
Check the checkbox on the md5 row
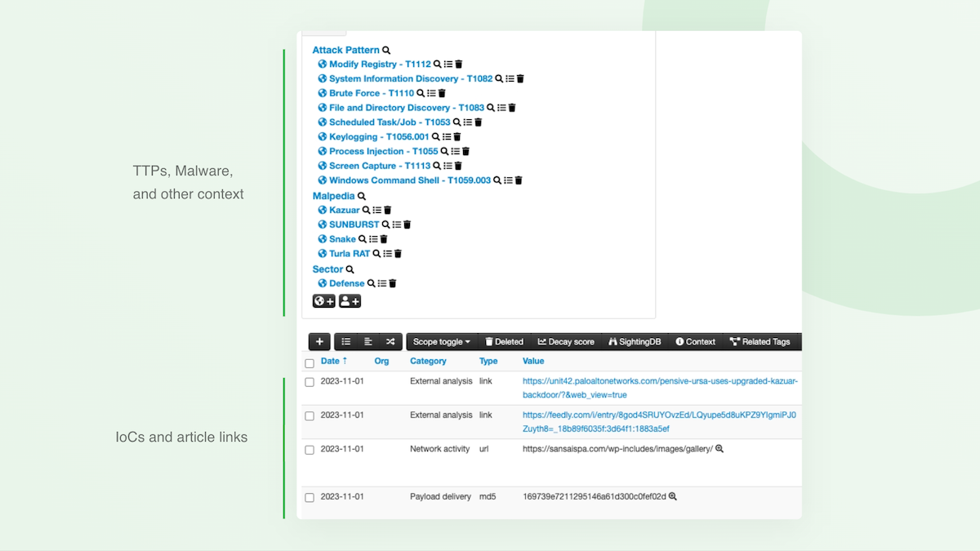tap(310, 496)
